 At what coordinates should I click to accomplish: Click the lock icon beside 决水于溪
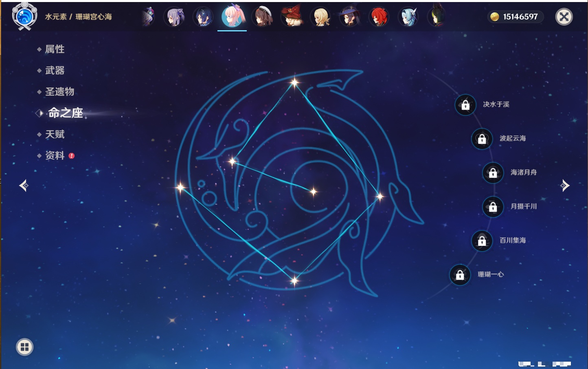[x=465, y=105]
